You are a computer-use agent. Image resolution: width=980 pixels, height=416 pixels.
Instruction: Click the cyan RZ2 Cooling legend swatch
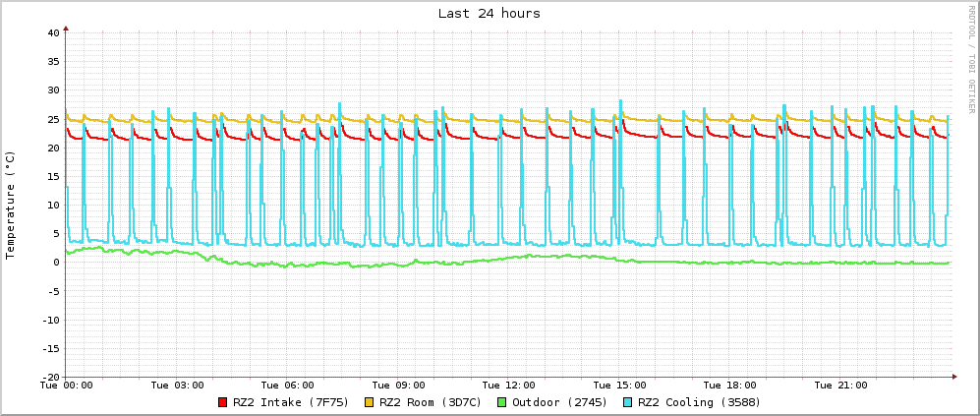[x=628, y=402]
